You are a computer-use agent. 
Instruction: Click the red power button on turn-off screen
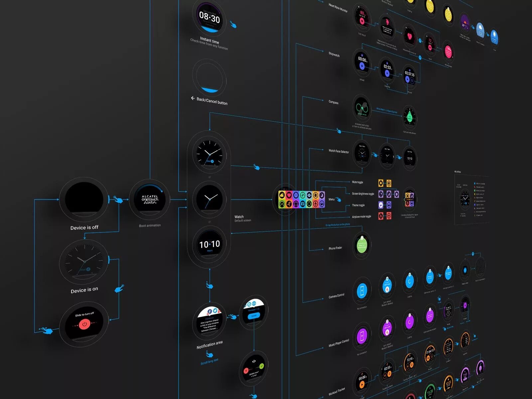click(84, 324)
